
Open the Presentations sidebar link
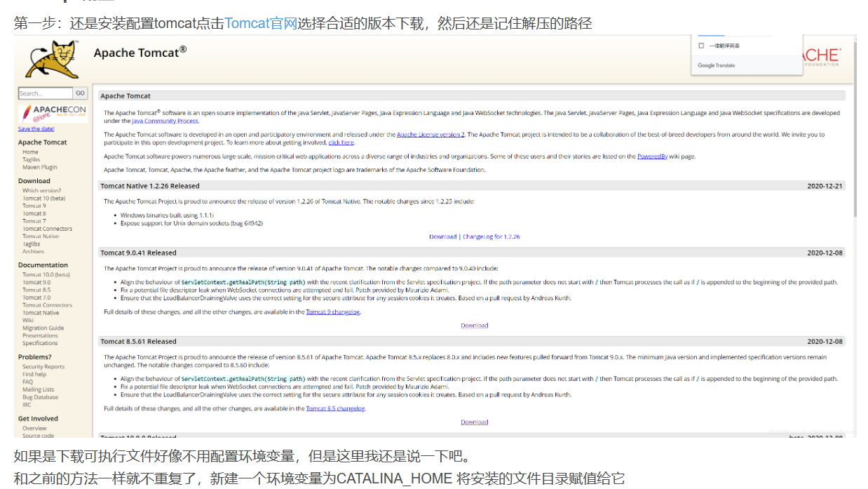click(40, 335)
